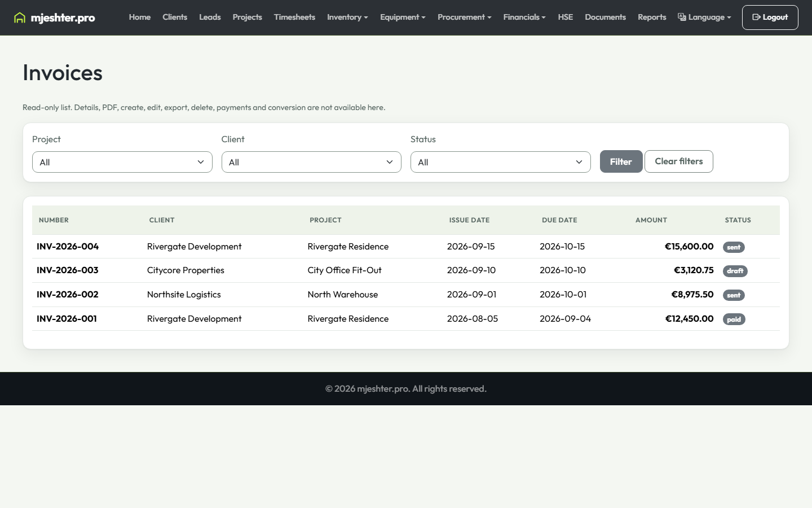812x508 pixels.
Task: Click project City Office Fit-Out
Action: pyautogui.click(x=345, y=270)
